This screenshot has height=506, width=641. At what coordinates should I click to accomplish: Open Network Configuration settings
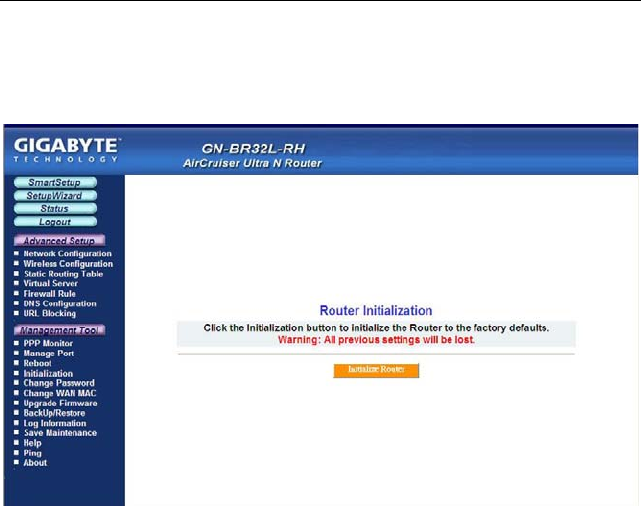point(67,253)
